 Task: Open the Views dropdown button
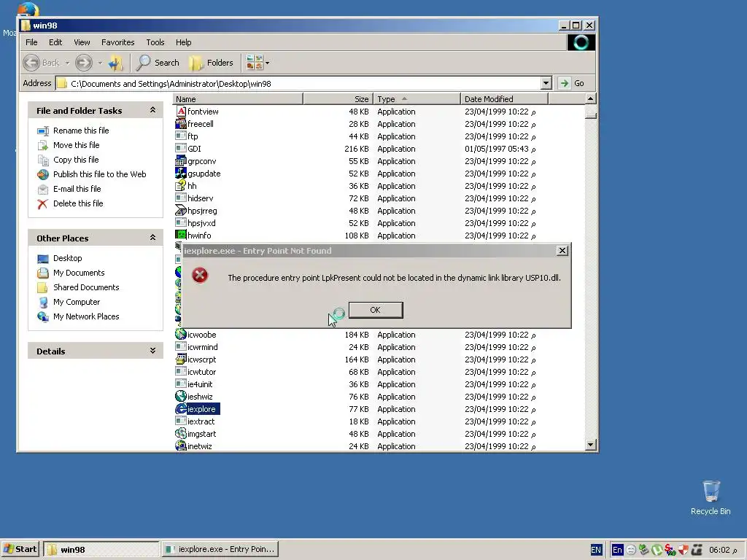tap(258, 63)
